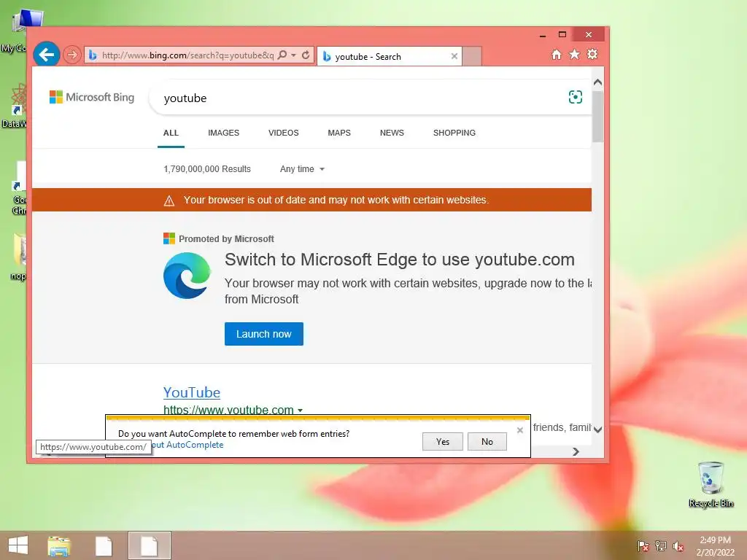Click 'Switch to Microsoft Edge' headline
The image size is (747, 560).
(x=399, y=260)
